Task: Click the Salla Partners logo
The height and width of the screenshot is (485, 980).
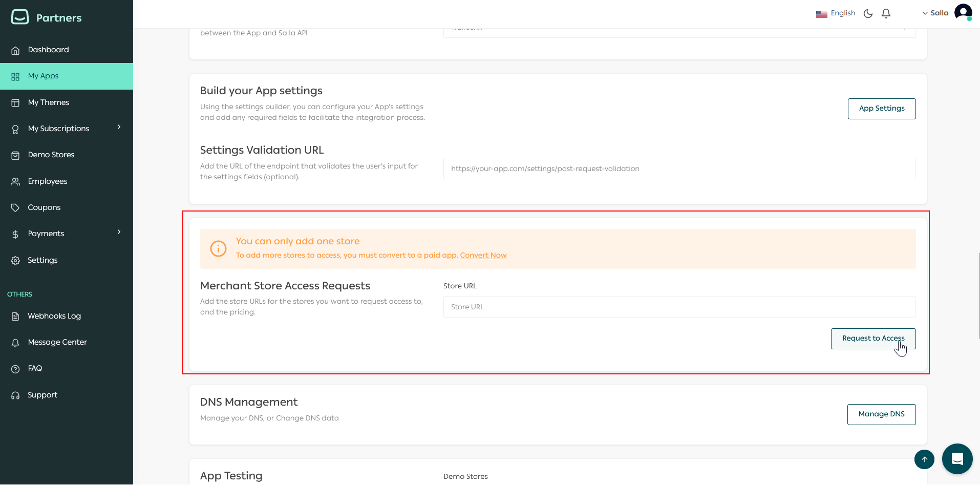Action: coord(46,17)
